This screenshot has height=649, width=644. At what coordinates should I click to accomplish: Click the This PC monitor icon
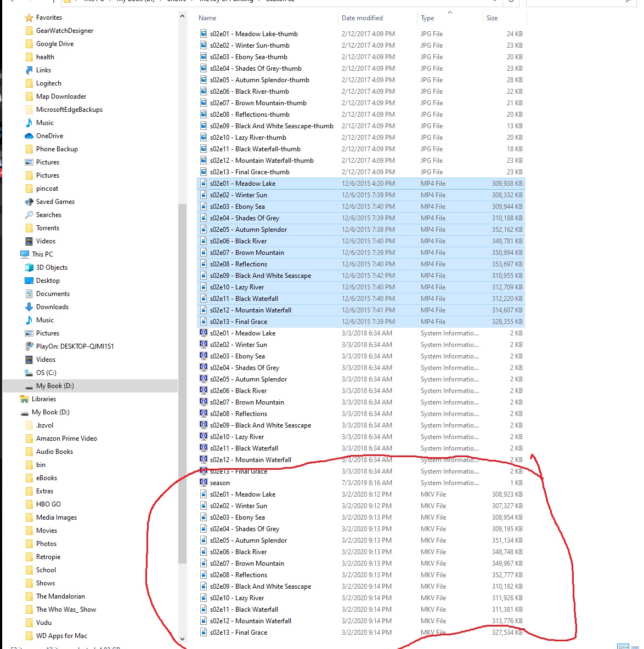(x=25, y=254)
